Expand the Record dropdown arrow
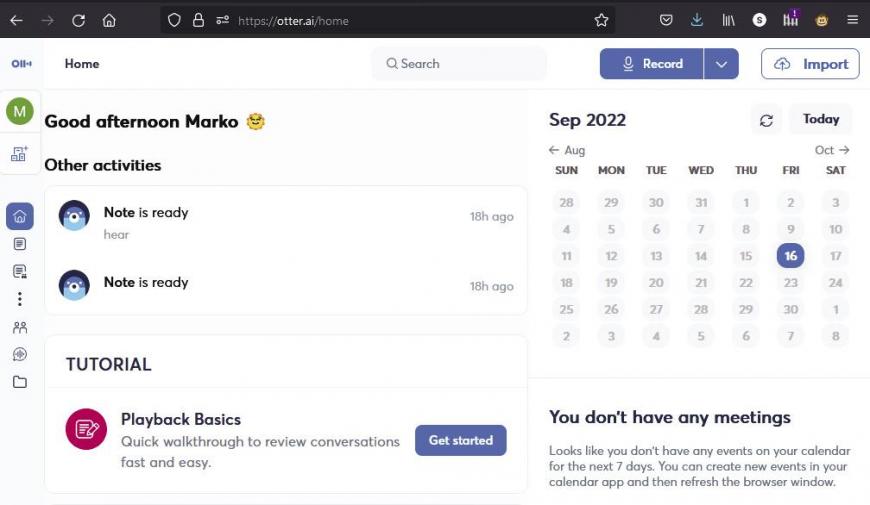Screen dimensions: 870x505 [x=721, y=64]
